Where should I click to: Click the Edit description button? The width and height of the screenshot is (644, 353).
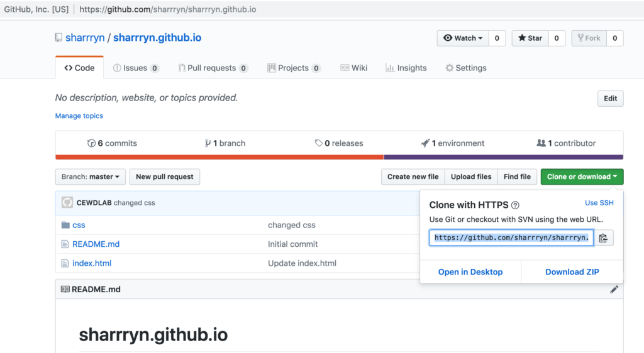click(x=610, y=99)
